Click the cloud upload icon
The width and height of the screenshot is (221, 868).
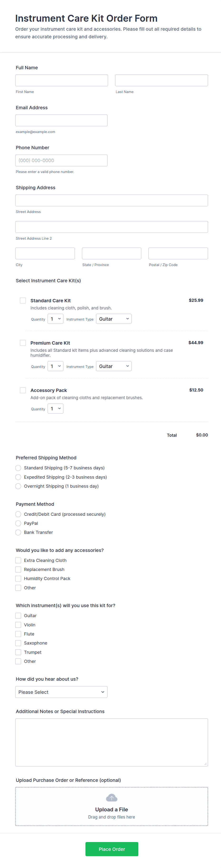[111, 798]
